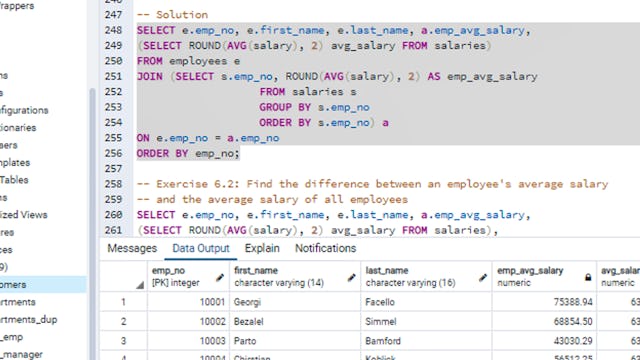Select the '_manager' tree item
This screenshot has height=360, width=640.
click(x=21, y=354)
